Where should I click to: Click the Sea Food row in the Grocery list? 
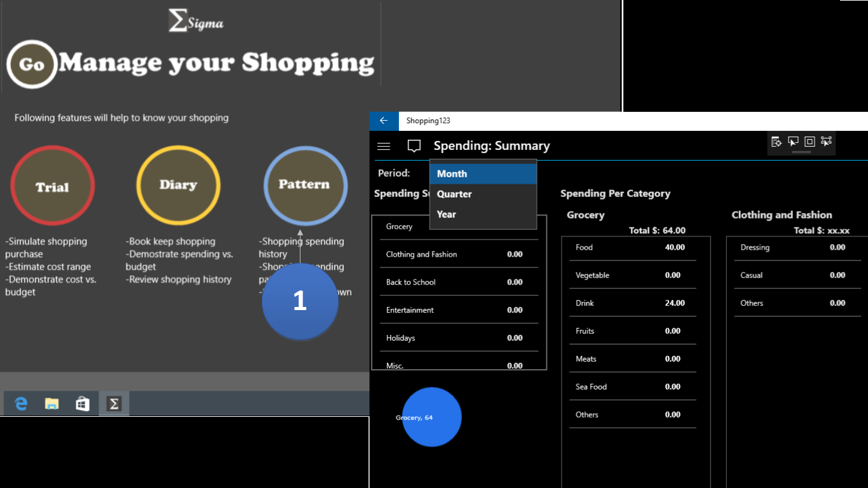[633, 387]
